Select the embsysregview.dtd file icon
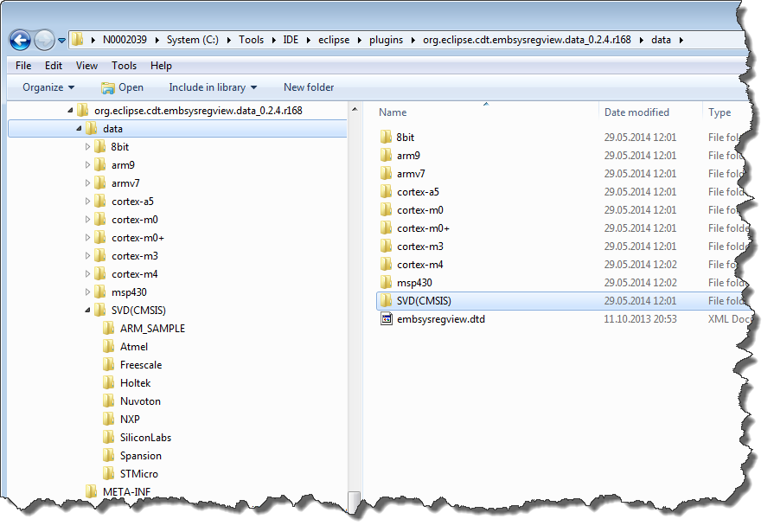This screenshot has width=774, height=532. tap(387, 319)
